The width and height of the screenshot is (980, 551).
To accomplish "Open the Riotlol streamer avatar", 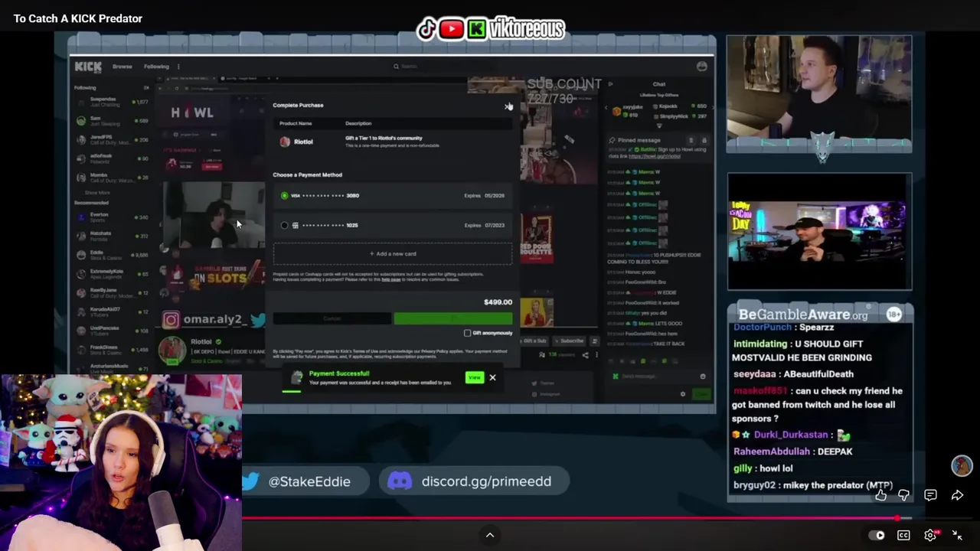I will (x=171, y=350).
